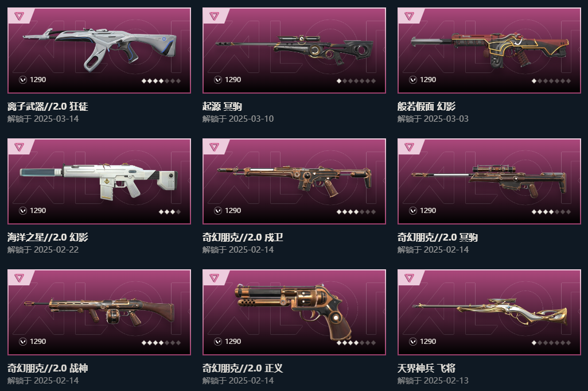
Task: Click upgrade level dots on 奇幻朋克 冥驹 card
Action: [x=551, y=212]
